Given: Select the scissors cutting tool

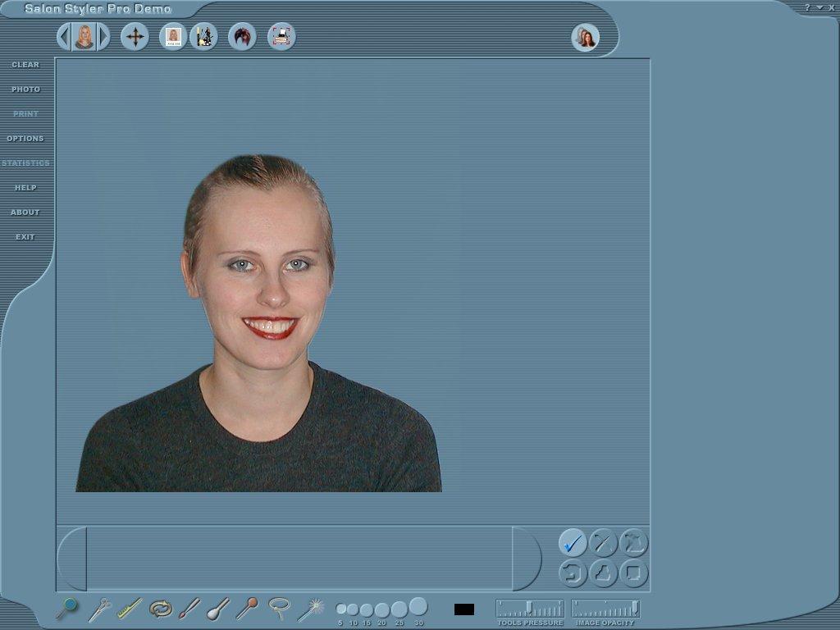Looking at the screenshot, I should (99, 609).
